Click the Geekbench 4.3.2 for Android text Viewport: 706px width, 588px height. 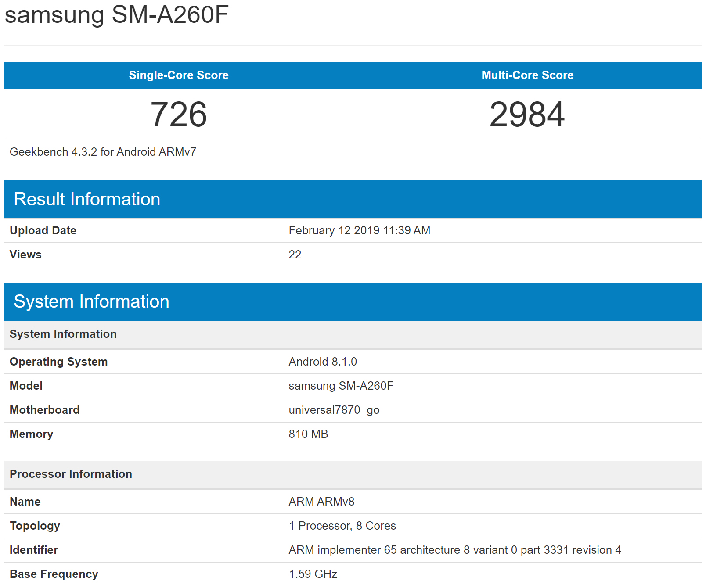[x=103, y=152]
